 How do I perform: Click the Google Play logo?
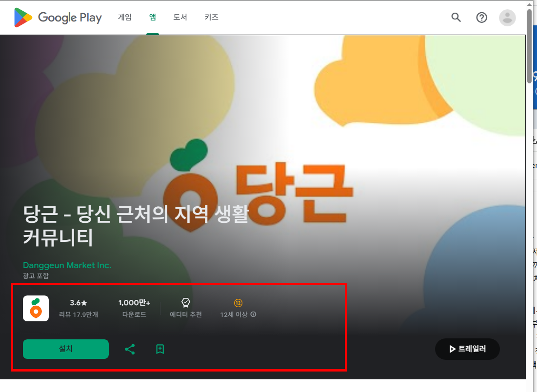[57, 17]
